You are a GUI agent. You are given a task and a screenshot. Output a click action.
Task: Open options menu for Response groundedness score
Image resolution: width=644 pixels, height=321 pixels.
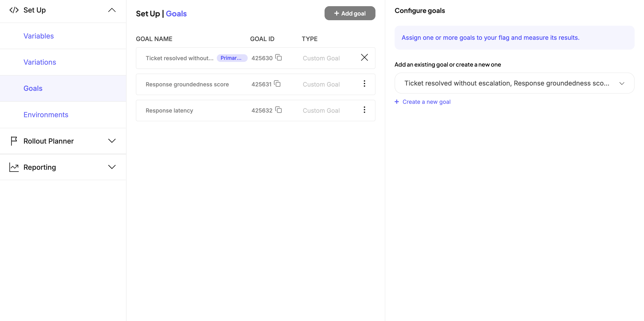pyautogui.click(x=364, y=83)
